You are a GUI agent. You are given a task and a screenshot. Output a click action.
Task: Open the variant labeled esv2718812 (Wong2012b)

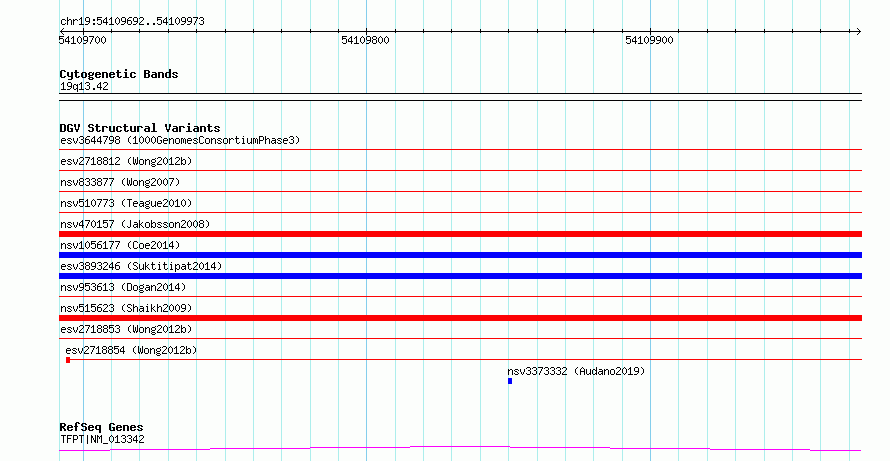126,161
